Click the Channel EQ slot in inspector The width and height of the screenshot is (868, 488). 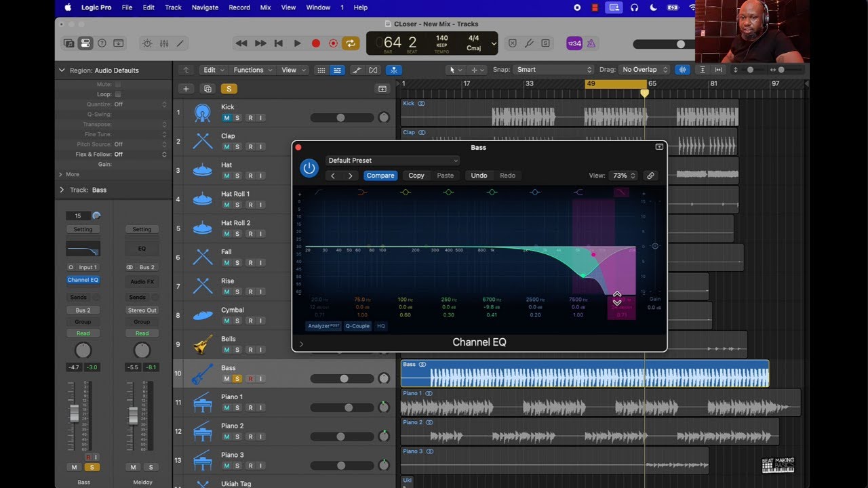(83, 280)
